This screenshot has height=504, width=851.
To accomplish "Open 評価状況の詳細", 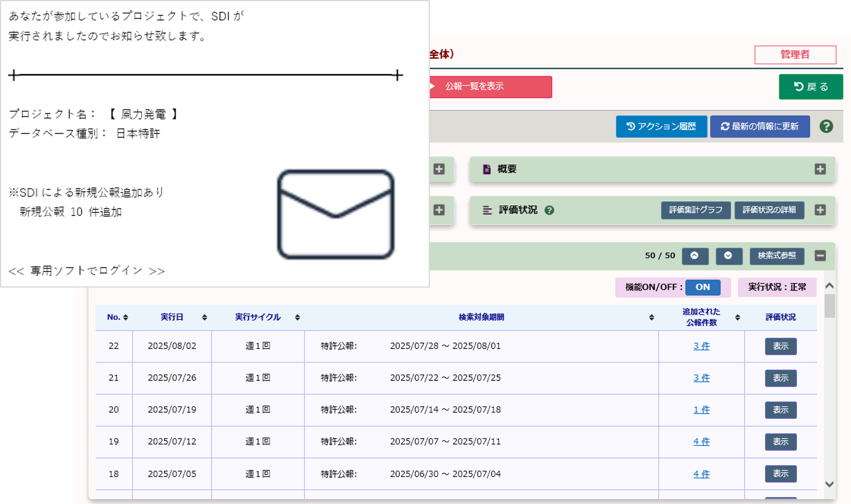I will (769, 210).
